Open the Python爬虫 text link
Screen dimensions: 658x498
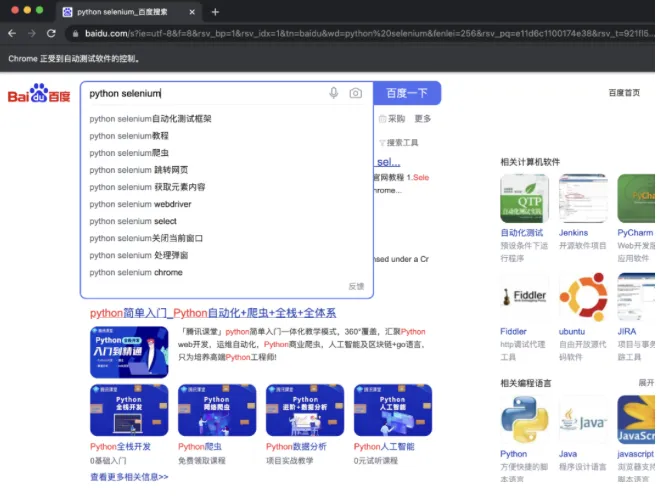(x=200, y=447)
